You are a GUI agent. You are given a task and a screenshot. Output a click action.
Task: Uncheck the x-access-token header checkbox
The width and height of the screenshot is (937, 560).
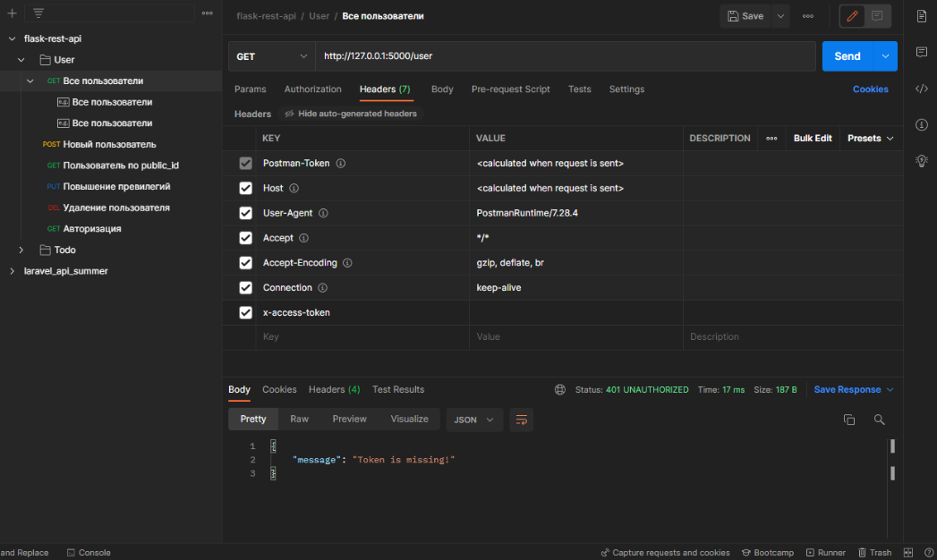click(245, 312)
